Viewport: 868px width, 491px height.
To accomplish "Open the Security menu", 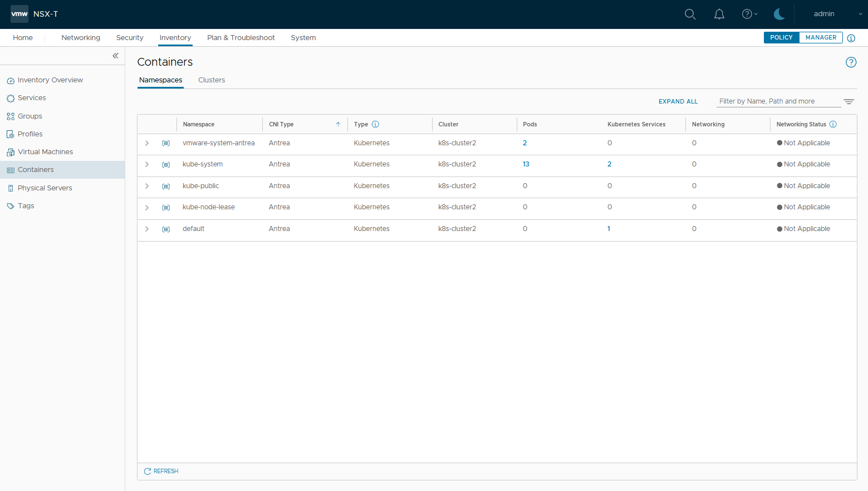I will pyautogui.click(x=130, y=38).
